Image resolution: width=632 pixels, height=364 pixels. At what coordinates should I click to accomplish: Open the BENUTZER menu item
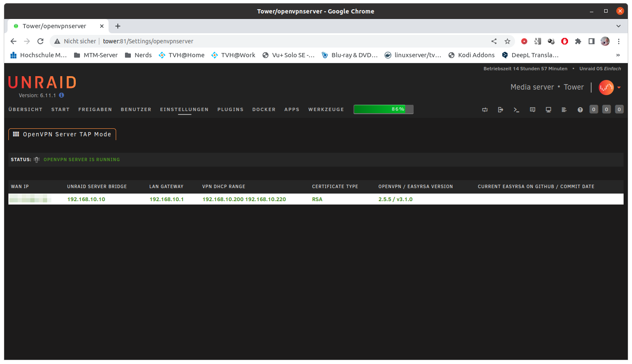(x=136, y=109)
